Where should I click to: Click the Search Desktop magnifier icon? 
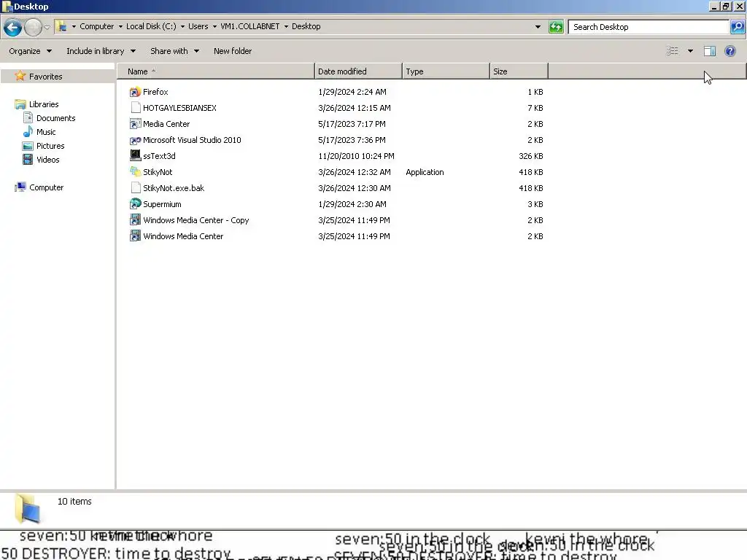point(737,27)
